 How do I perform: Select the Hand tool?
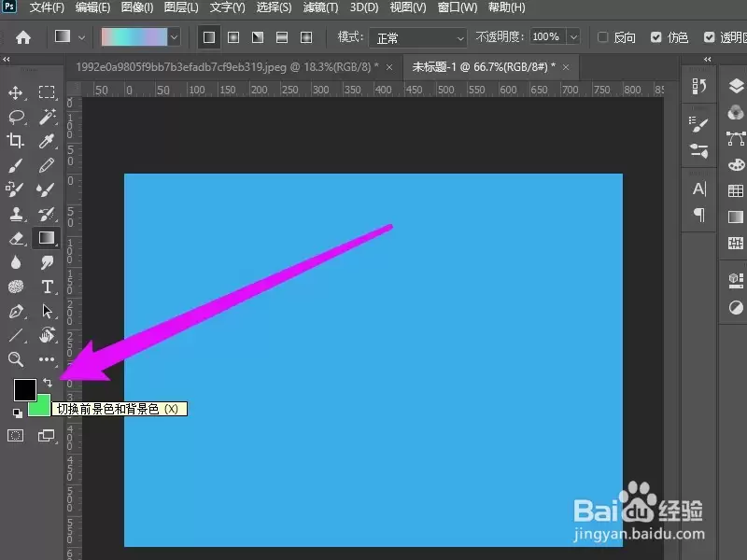[47, 335]
